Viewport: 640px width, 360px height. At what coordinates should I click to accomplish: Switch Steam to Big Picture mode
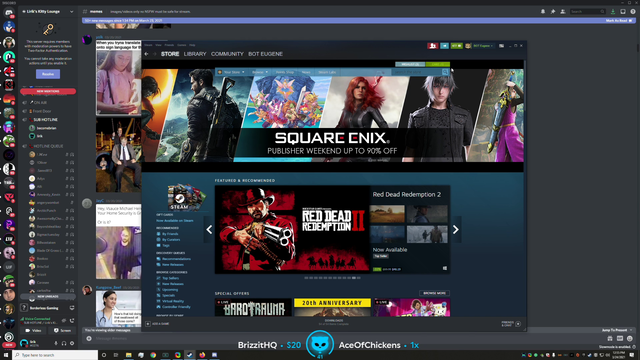tap(501, 46)
